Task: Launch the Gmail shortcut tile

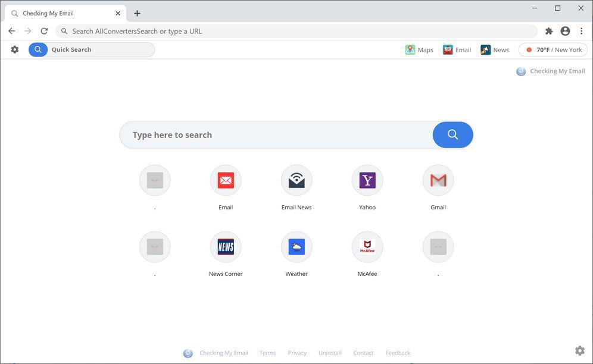Action: coord(438,180)
